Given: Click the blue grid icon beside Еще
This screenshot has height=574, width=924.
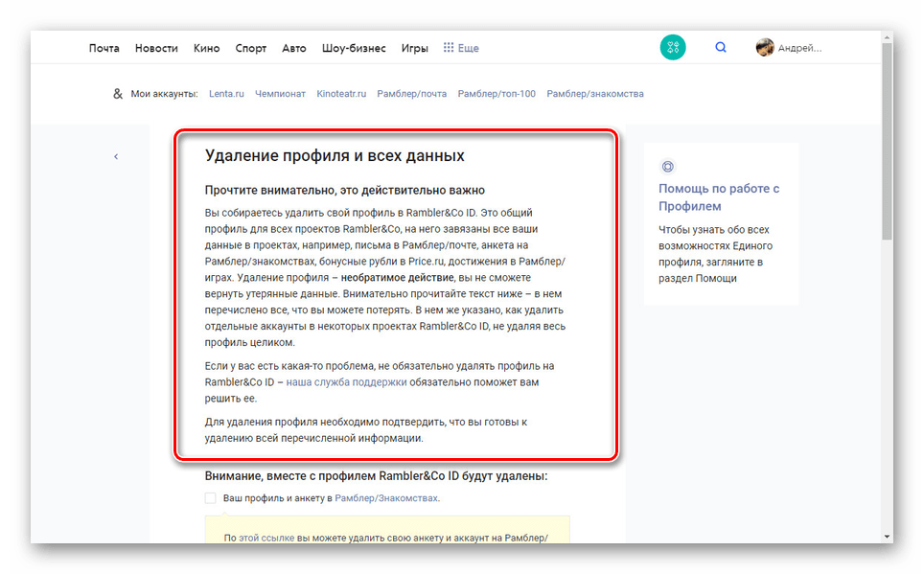Looking at the screenshot, I should coord(448,47).
